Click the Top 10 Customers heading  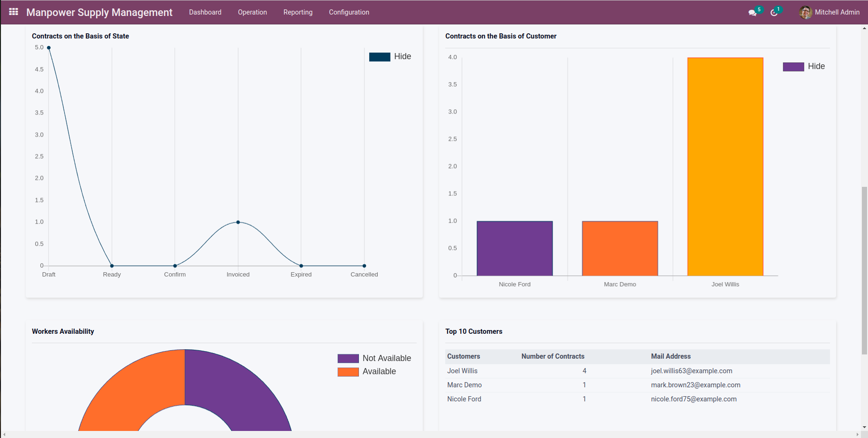[x=473, y=331]
